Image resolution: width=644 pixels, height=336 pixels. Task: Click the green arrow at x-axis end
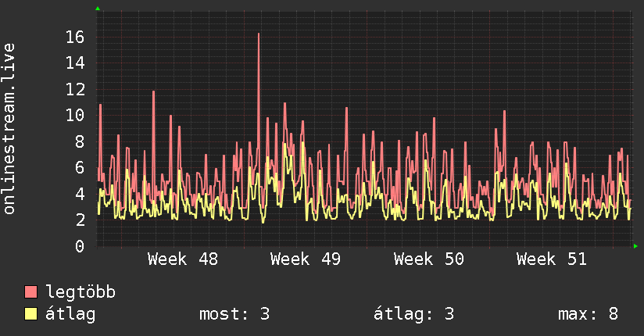click(635, 246)
